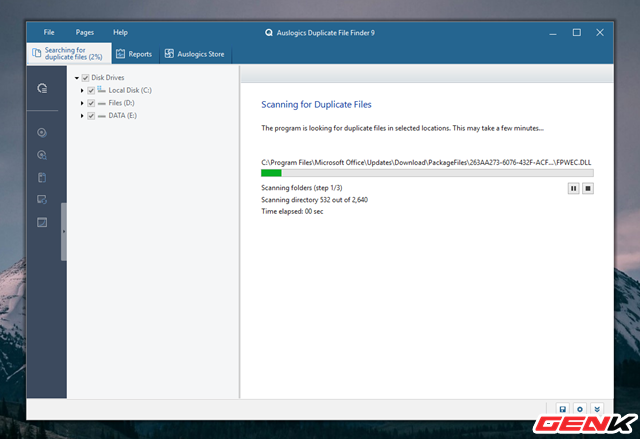The height and width of the screenshot is (439, 640).
Task: Expand the DATA (E:) node
Action: pos(82,115)
